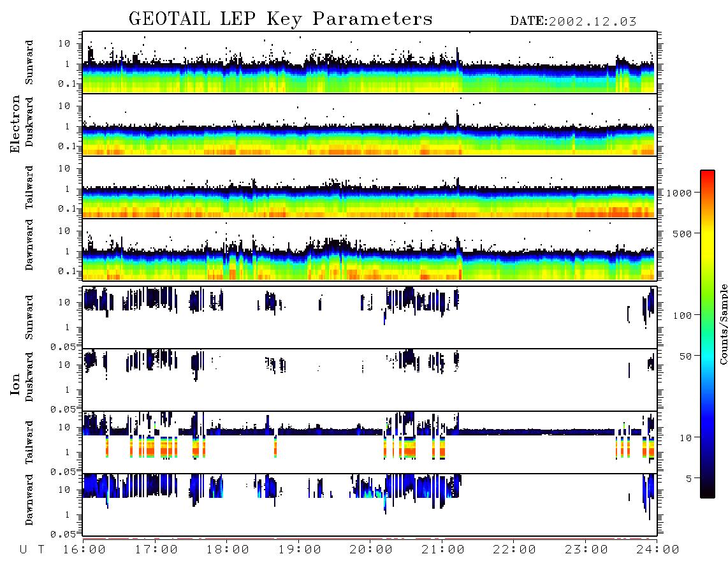This screenshot has width=728, height=561.
Task: Click the "GEOTAIL LEP Key Parameters" title
Action: 280,19
